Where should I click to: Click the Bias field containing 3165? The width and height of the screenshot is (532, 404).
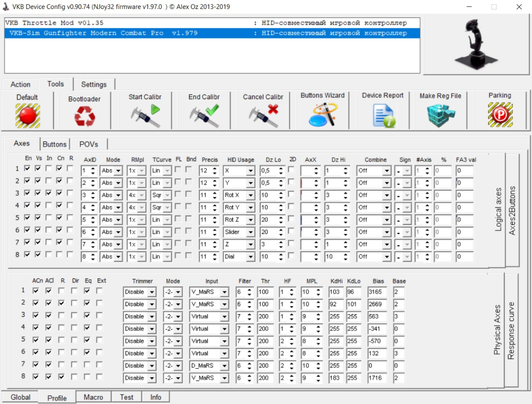point(378,292)
